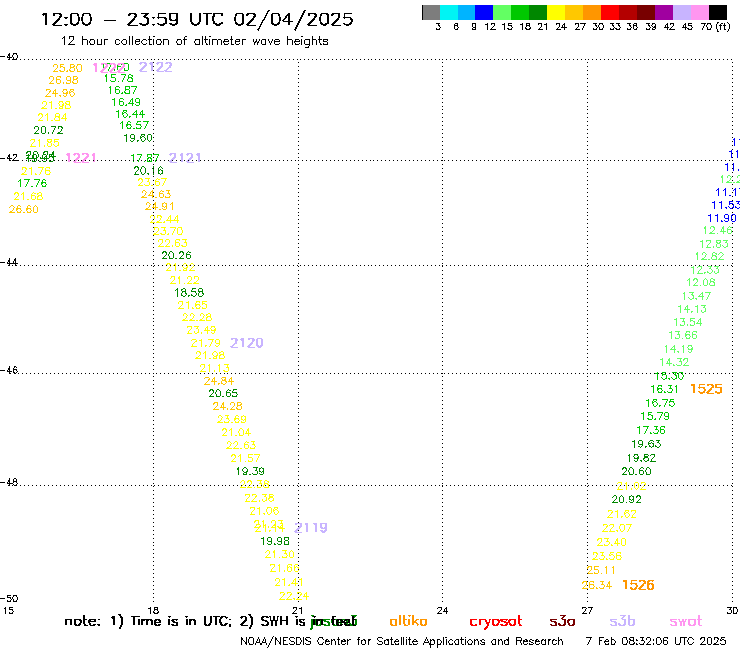Click the wave height value 20.92

point(626,499)
